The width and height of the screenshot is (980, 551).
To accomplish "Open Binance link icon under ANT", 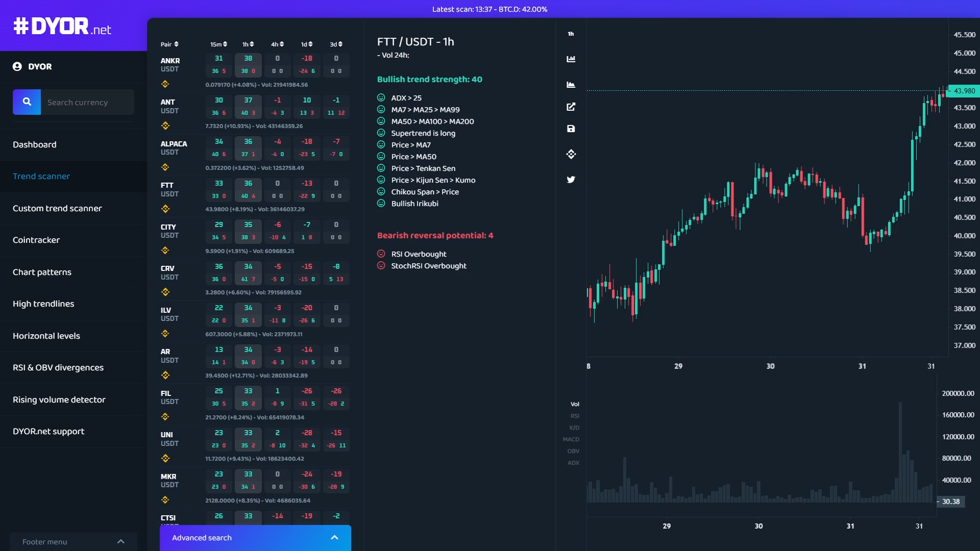I will point(165,126).
